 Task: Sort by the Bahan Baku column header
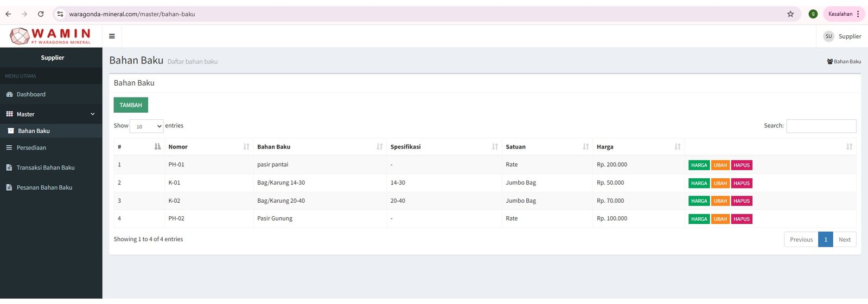click(x=320, y=147)
